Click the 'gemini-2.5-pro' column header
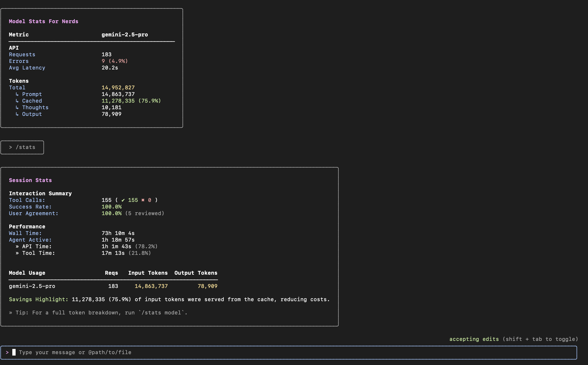Viewport: 588px width, 365px height. [x=125, y=35]
